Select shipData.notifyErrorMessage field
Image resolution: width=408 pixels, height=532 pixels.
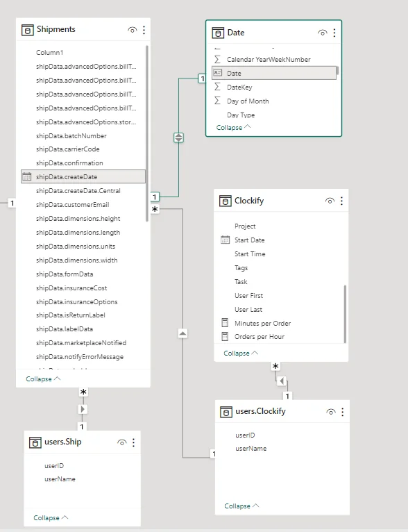(80, 357)
